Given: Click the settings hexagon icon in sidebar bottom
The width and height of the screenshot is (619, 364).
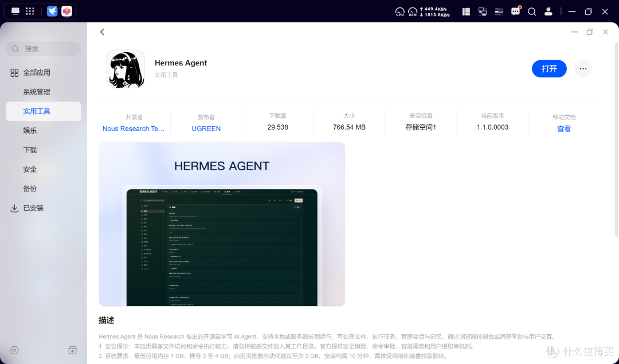Looking at the screenshot, I should pyautogui.click(x=14, y=350).
